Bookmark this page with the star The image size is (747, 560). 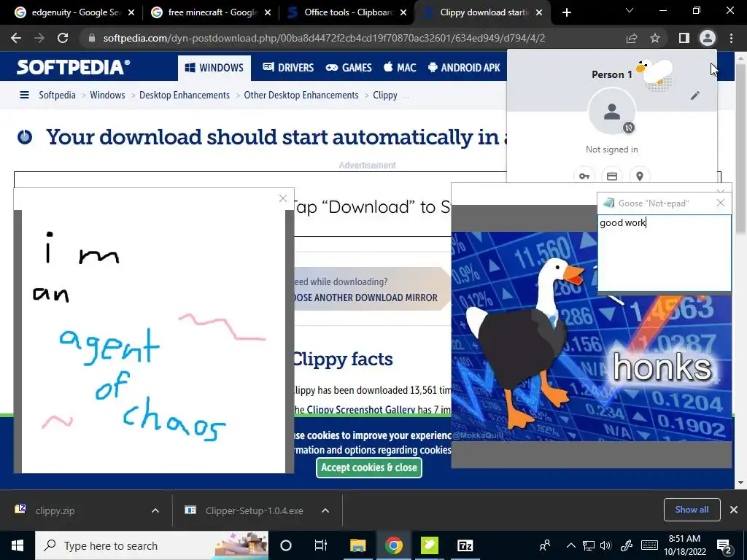[655, 38]
